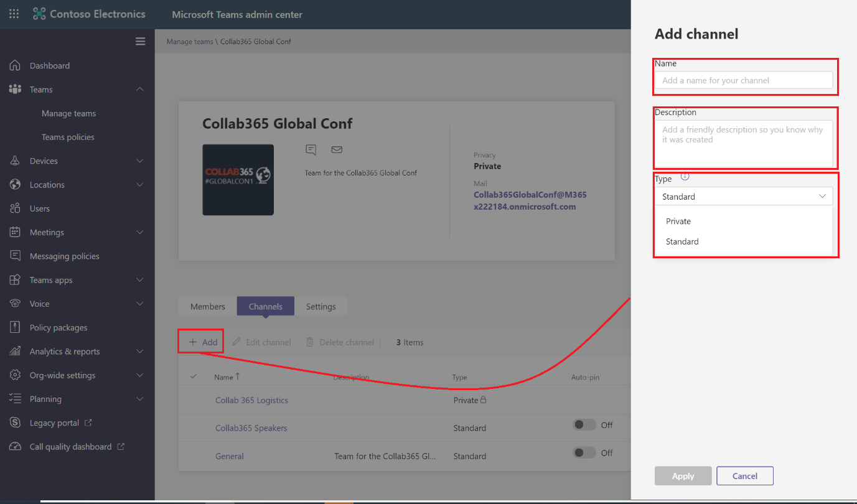Toggle Auto-pin for Collab365 Speakers channel

click(x=584, y=425)
